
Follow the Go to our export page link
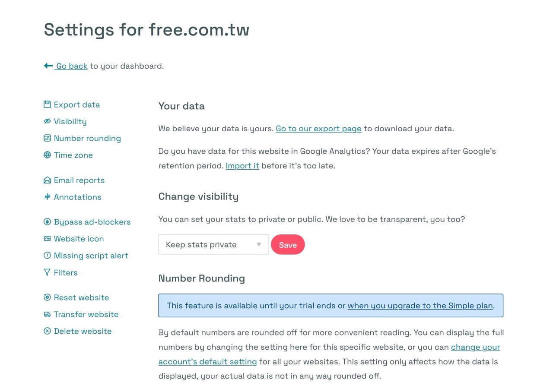point(318,129)
